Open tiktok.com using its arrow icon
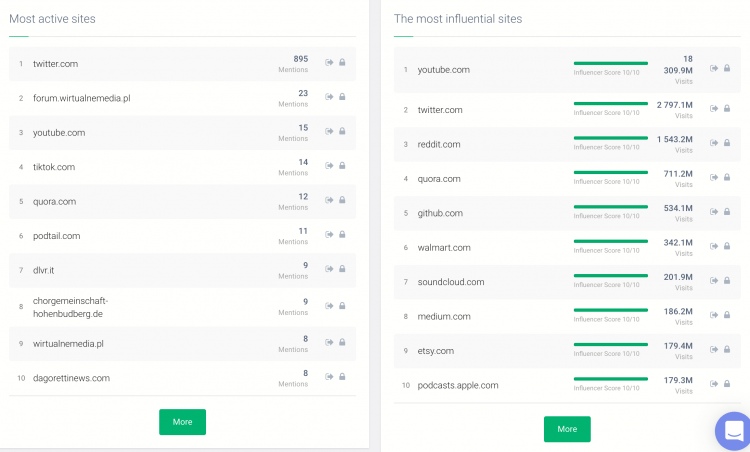 (329, 166)
